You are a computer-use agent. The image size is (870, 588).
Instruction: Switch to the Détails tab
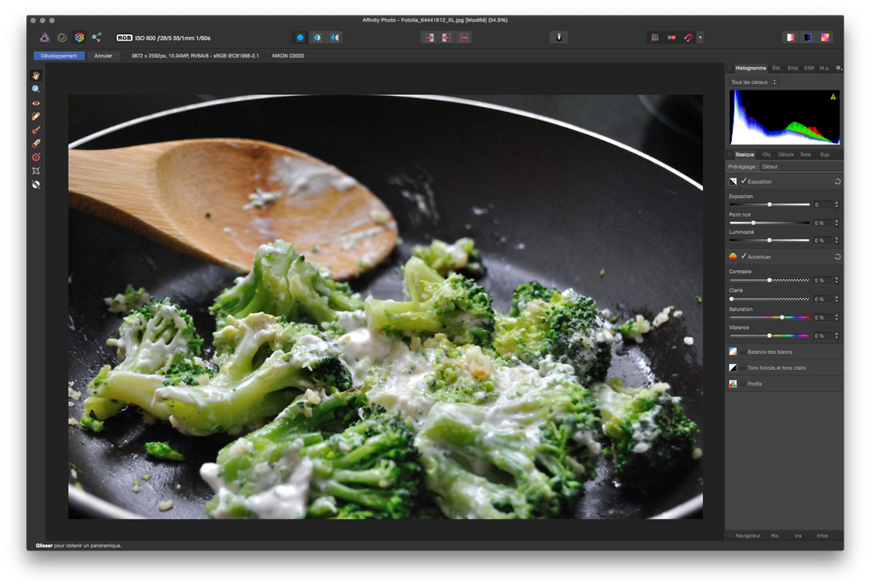pos(785,155)
